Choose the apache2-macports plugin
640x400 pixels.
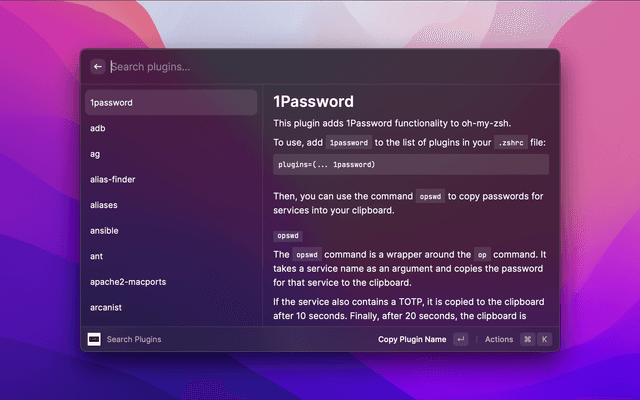click(170, 281)
